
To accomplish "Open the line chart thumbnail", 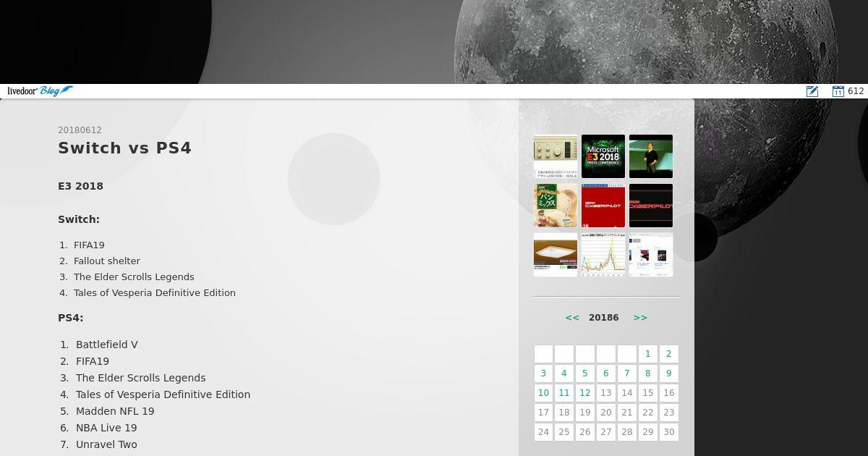I will [x=603, y=255].
